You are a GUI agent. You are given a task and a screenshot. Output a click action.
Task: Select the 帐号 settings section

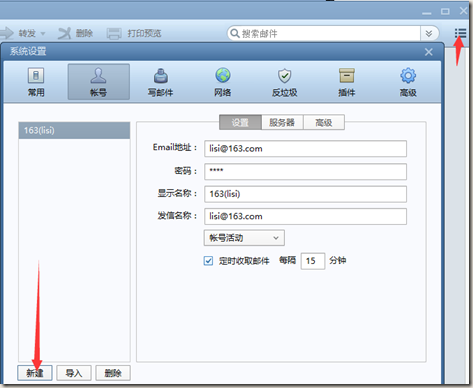99,82
